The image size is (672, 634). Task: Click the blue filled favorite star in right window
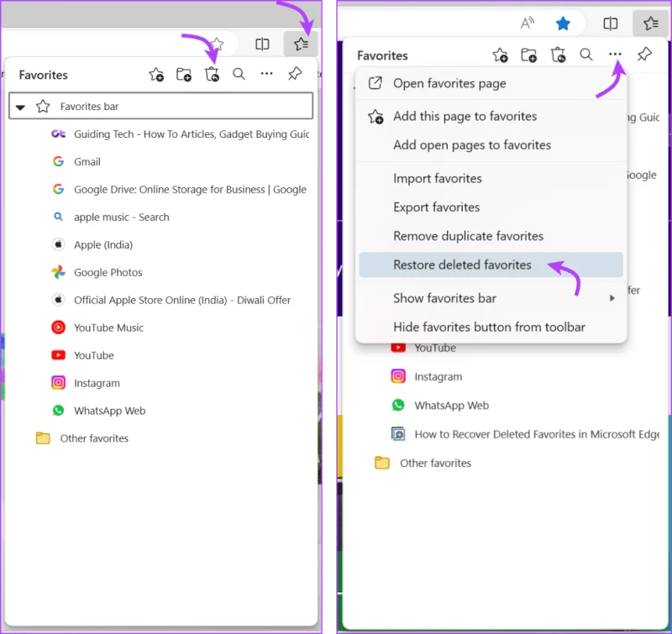coord(563,24)
